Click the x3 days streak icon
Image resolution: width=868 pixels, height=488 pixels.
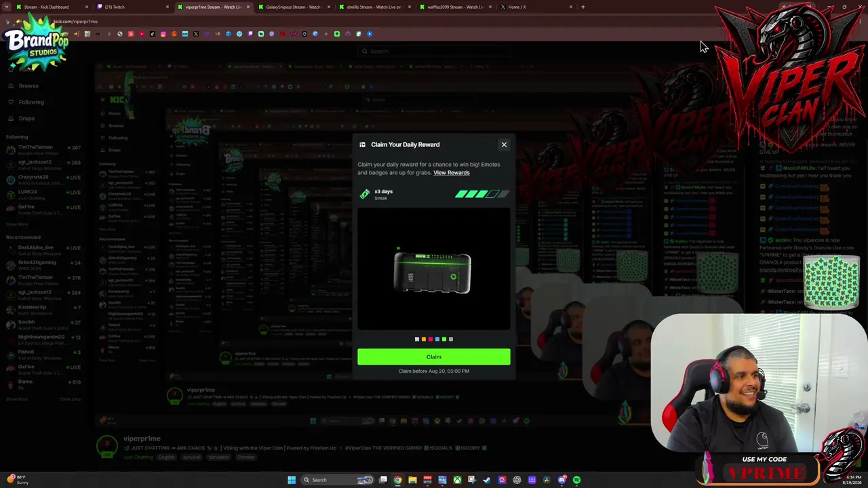point(365,195)
